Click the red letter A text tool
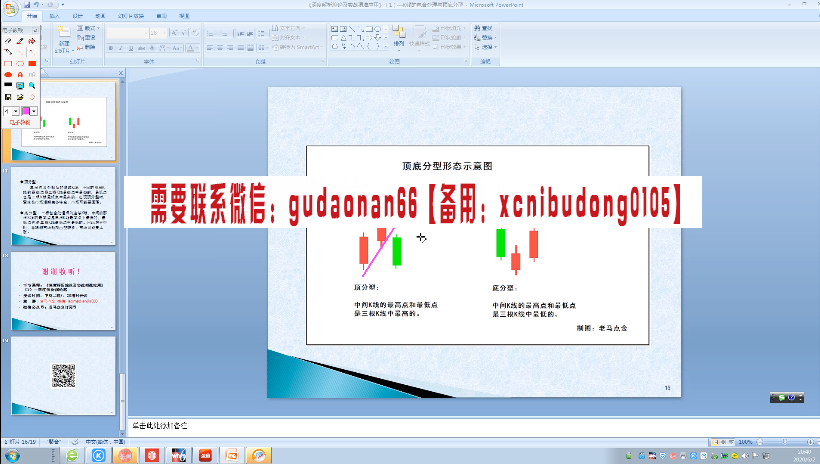This screenshot has width=820, height=464. [x=20, y=75]
